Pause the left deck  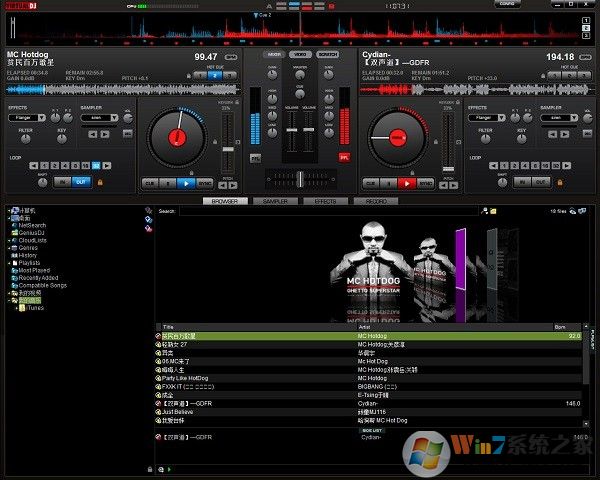point(166,183)
